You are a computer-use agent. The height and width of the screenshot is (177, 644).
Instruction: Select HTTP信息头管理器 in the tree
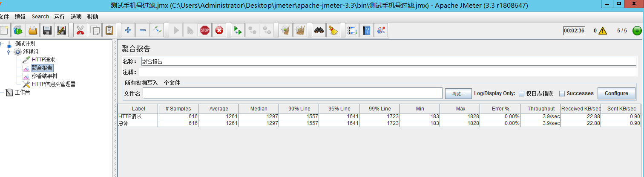pos(54,84)
